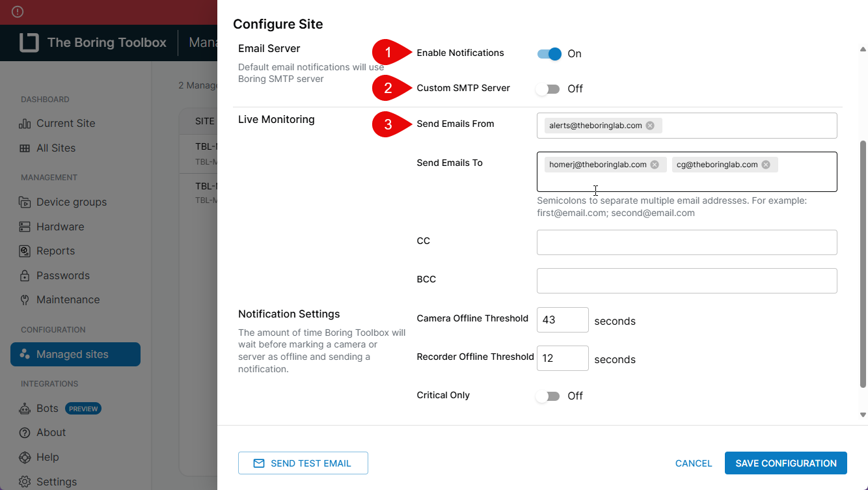
Task: Click the Hardware server icon
Action: point(25,227)
